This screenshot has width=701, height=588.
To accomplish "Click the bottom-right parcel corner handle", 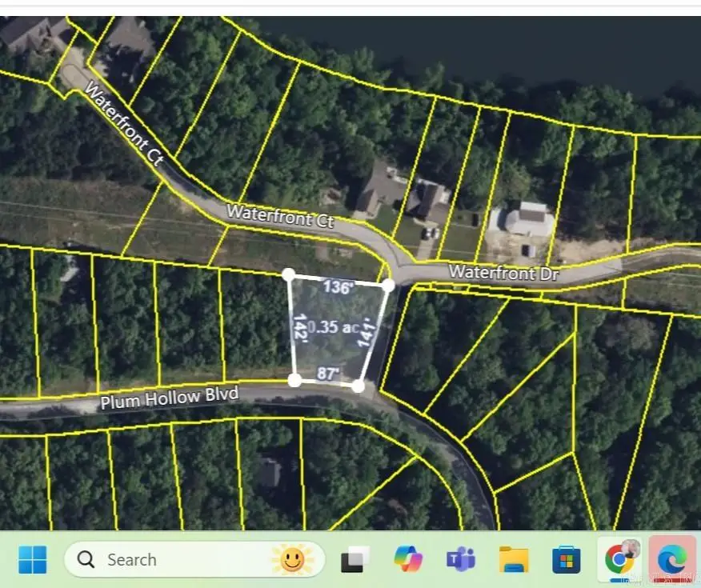I will click(359, 386).
